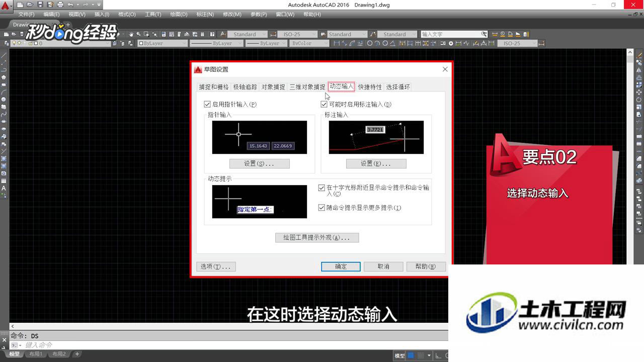Switch to the 捕捉和栅格 tab
644x362 pixels.
tap(214, 87)
